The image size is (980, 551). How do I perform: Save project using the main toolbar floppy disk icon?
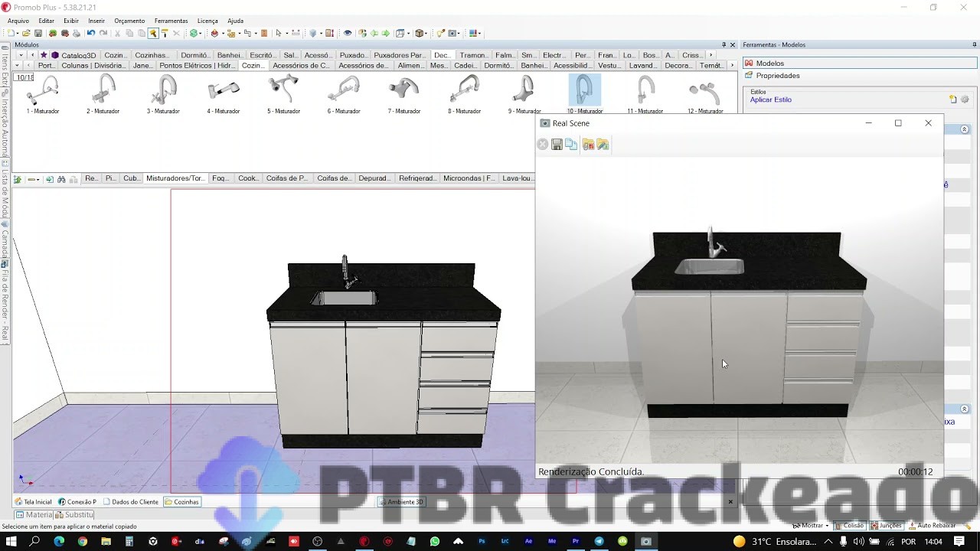click(38, 33)
